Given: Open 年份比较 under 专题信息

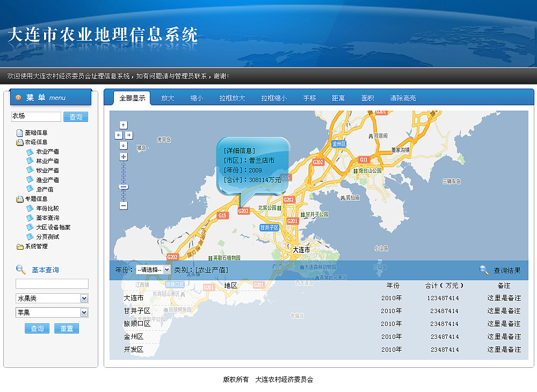Looking at the screenshot, I should point(48,208).
